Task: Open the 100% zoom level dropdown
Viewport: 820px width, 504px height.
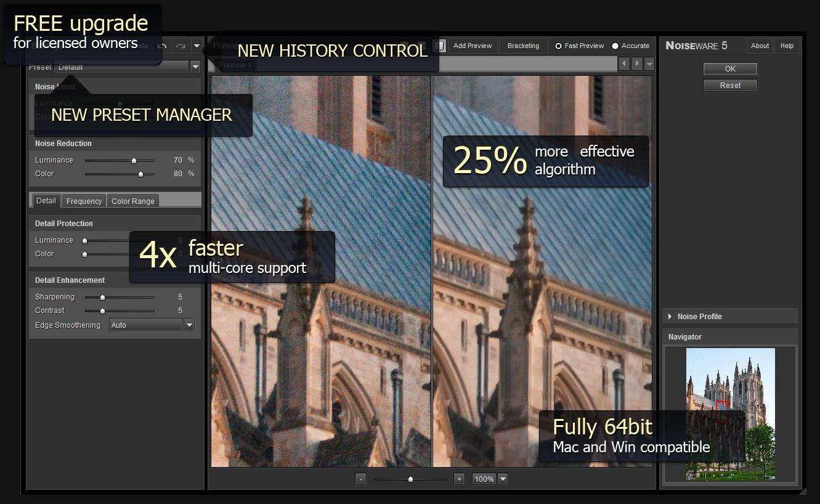Action: coord(490,479)
